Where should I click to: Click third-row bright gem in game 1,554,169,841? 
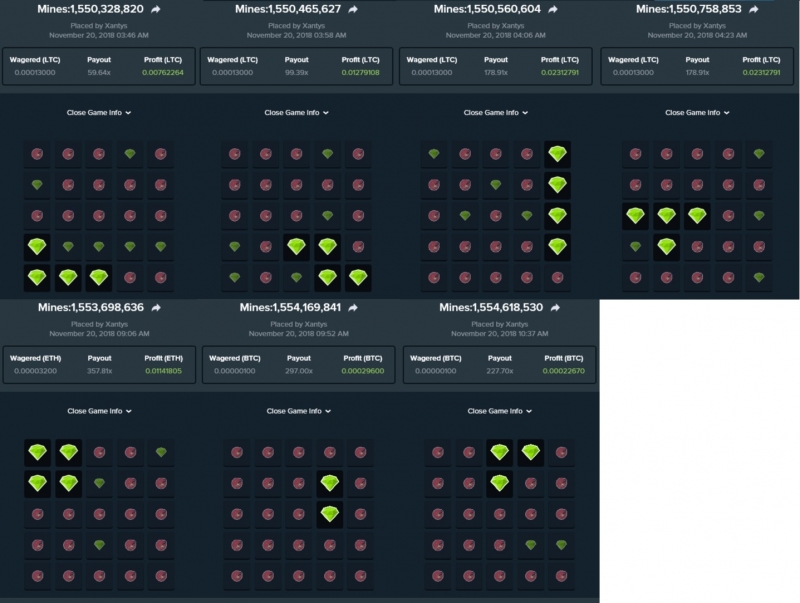click(330, 514)
